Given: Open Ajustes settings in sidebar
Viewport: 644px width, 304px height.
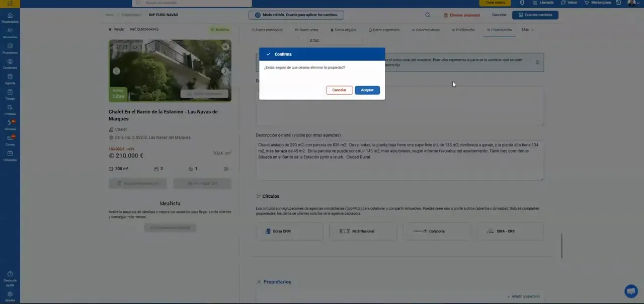Looking at the screenshot, I should [x=10, y=296].
